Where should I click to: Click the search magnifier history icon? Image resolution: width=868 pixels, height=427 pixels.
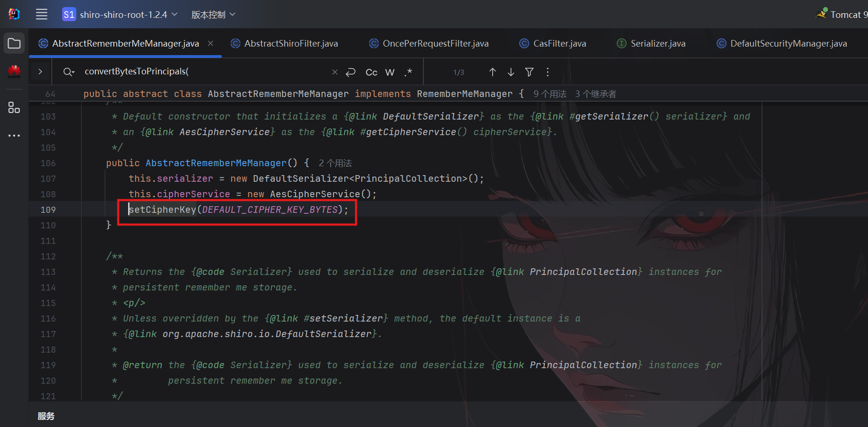coord(69,72)
